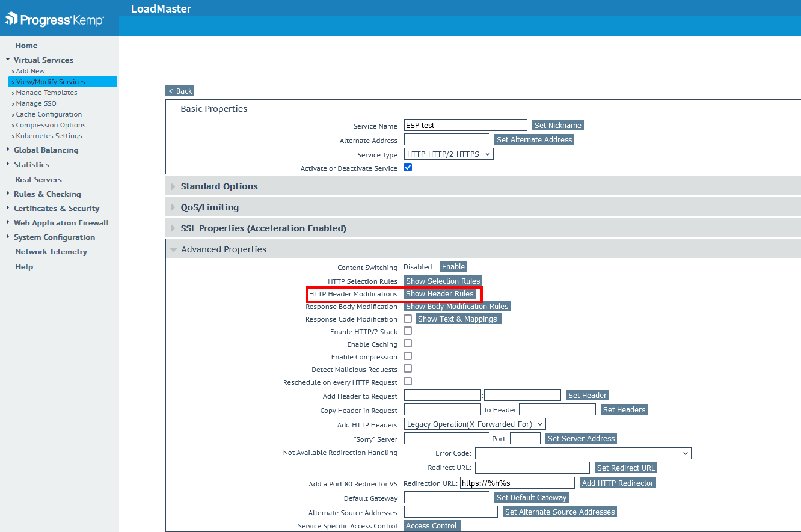Viewport: 801px width, 532px height.
Task: Open Real Servers in the sidebar
Action: pos(38,180)
